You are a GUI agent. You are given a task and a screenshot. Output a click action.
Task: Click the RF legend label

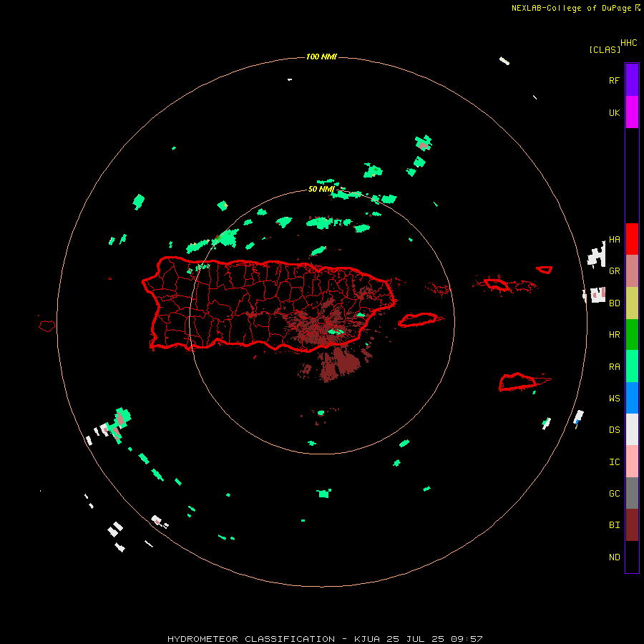pyautogui.click(x=614, y=80)
